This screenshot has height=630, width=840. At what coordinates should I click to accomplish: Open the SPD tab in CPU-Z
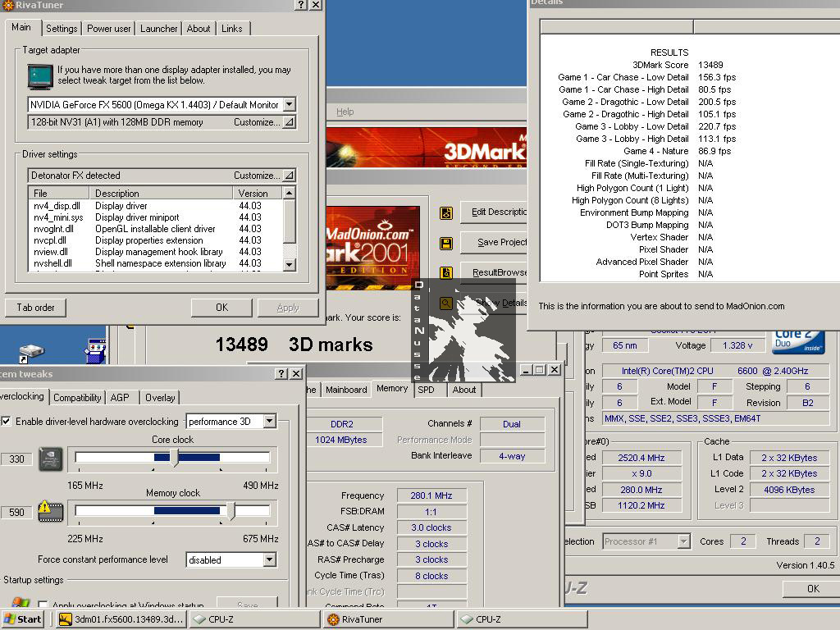tap(426, 390)
